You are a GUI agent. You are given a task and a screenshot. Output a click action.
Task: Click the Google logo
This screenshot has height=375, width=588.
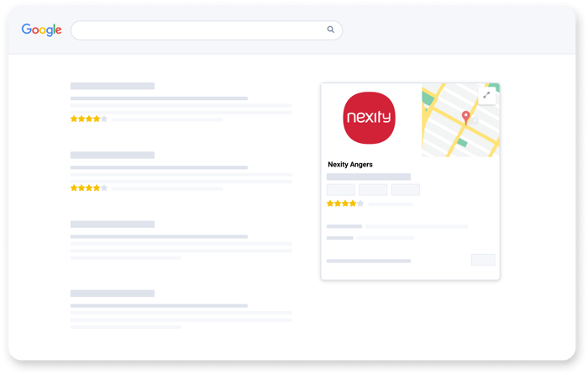click(x=41, y=29)
